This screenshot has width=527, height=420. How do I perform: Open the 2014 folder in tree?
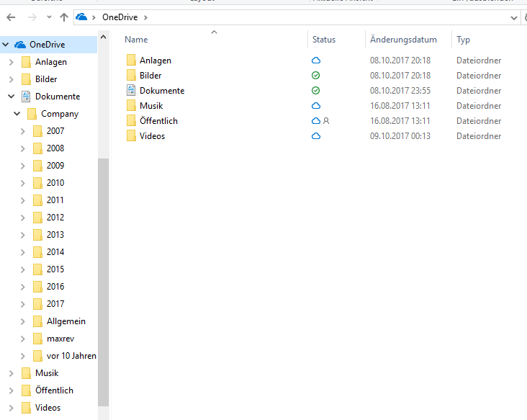[55, 252]
